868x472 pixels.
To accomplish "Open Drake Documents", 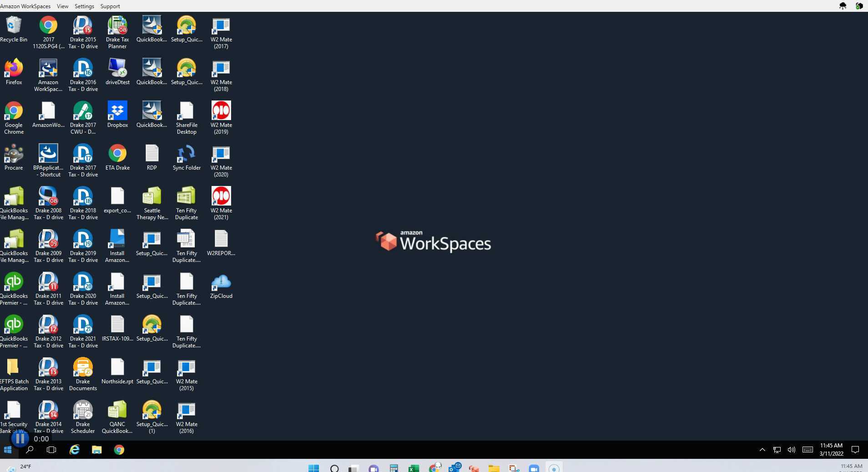I will tap(83, 367).
